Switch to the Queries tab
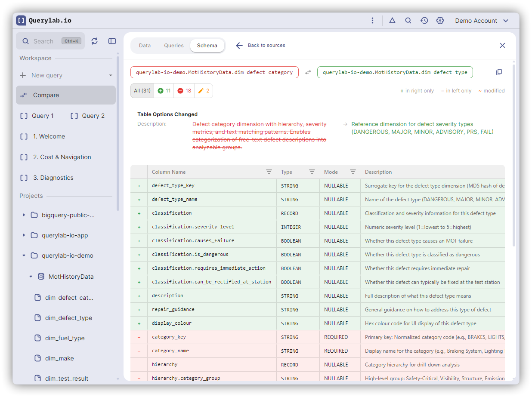 click(174, 46)
